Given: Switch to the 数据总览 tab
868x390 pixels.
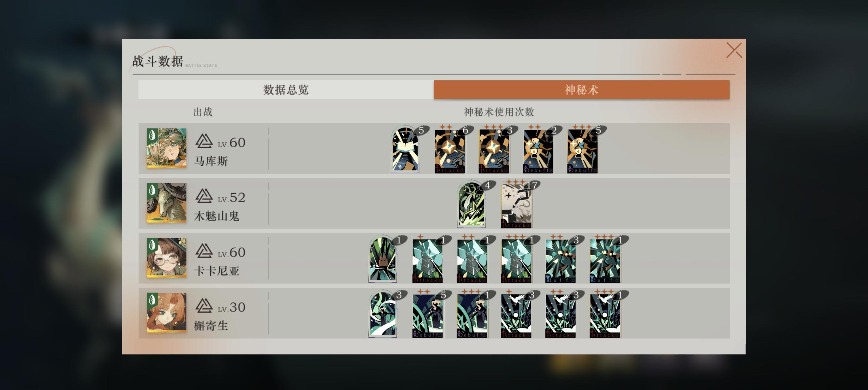Looking at the screenshot, I should click(286, 90).
